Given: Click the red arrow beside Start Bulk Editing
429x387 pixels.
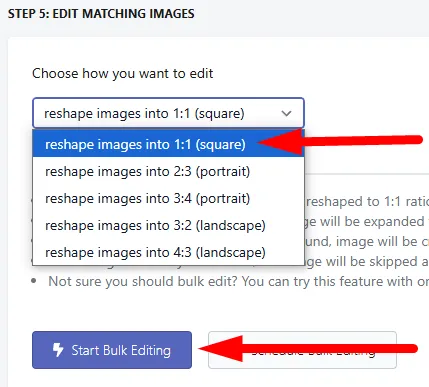Looking at the screenshot, I should click(x=308, y=349).
